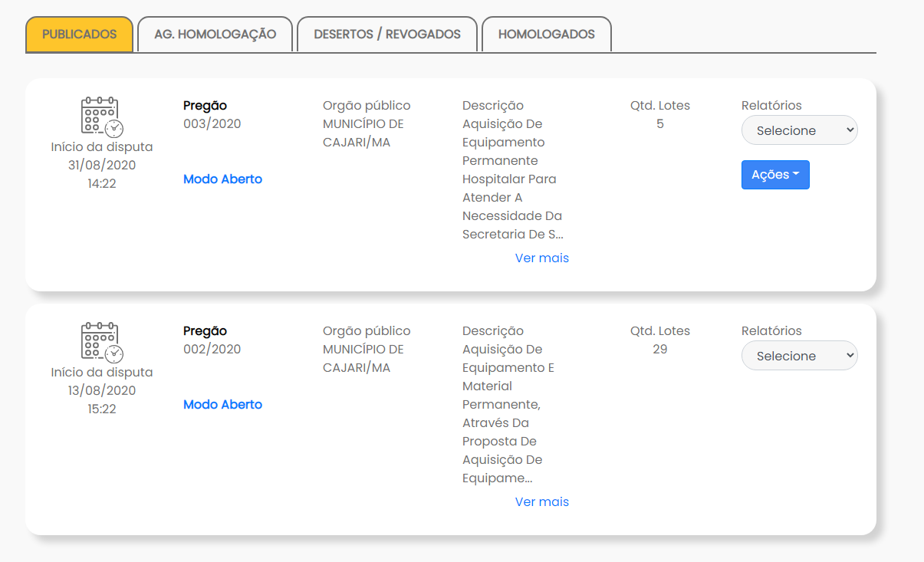The height and width of the screenshot is (562, 924).
Task: Click Modo Aberto link for Pregão 003/2020
Action: tap(222, 179)
